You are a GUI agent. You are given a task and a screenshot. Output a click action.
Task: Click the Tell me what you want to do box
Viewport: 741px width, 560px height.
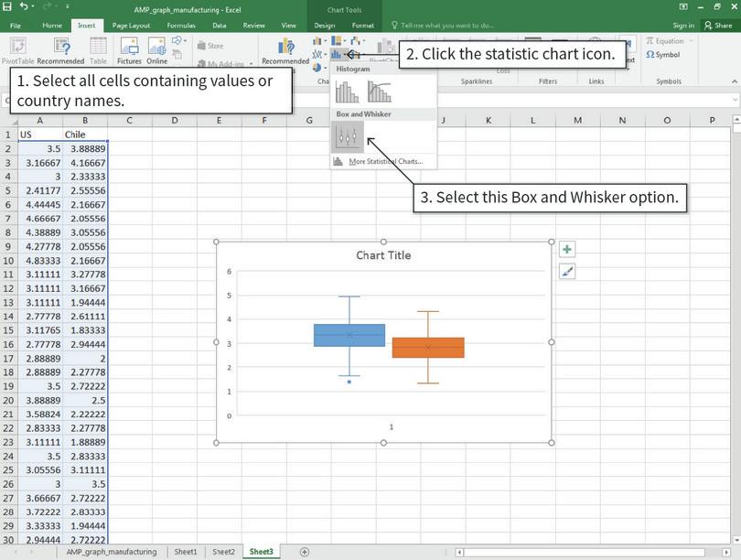[443, 26]
